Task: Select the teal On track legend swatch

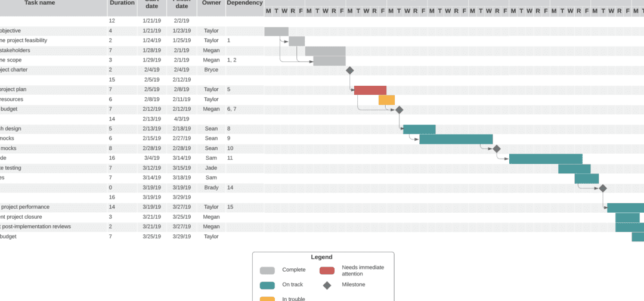Action: coord(267,286)
